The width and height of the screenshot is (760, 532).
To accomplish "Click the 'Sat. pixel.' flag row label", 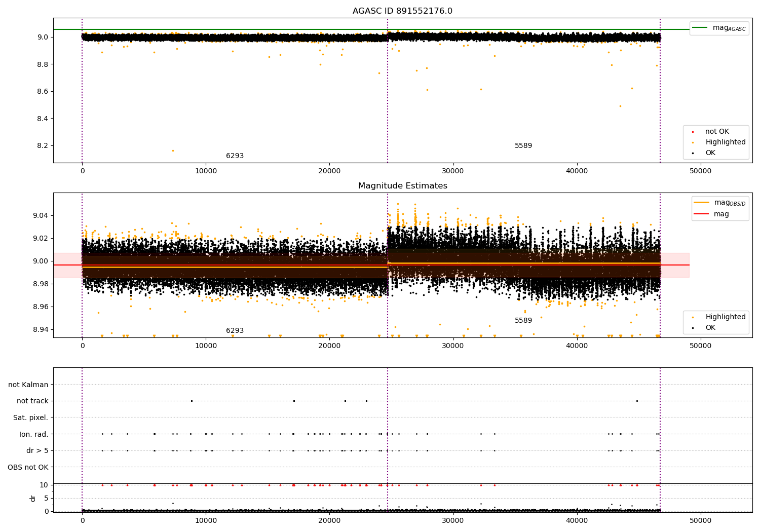I will 30,417.
